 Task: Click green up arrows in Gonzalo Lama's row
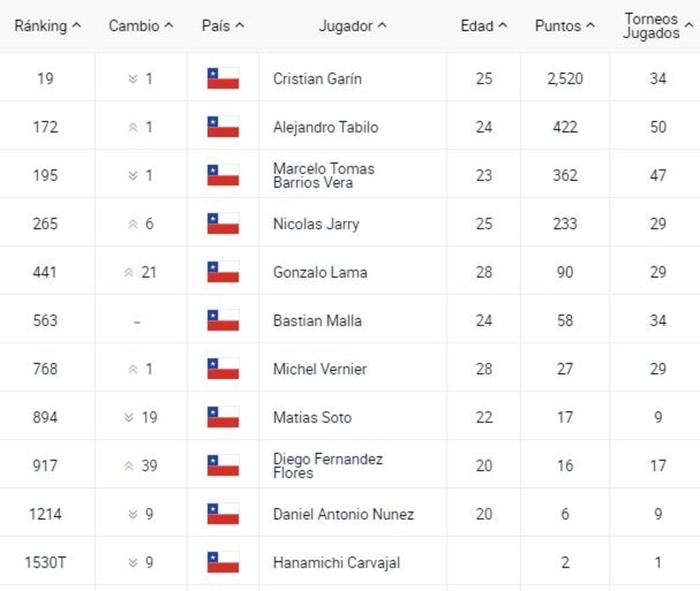click(129, 272)
